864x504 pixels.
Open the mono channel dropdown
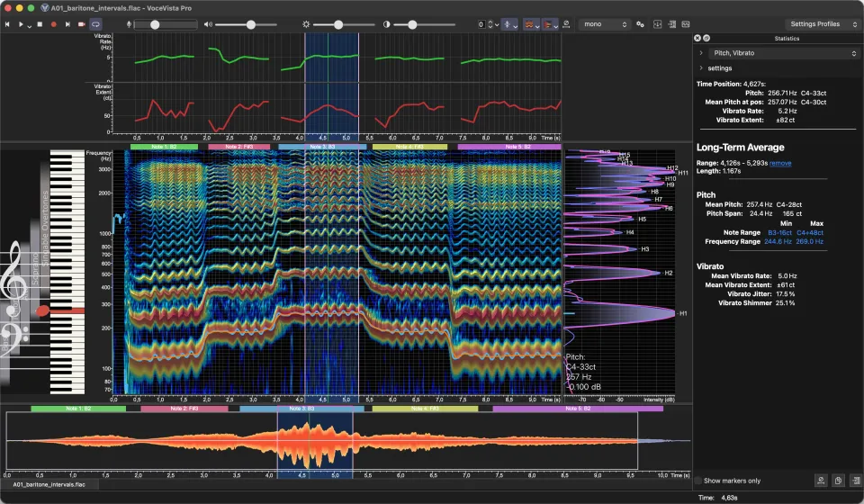coord(605,24)
